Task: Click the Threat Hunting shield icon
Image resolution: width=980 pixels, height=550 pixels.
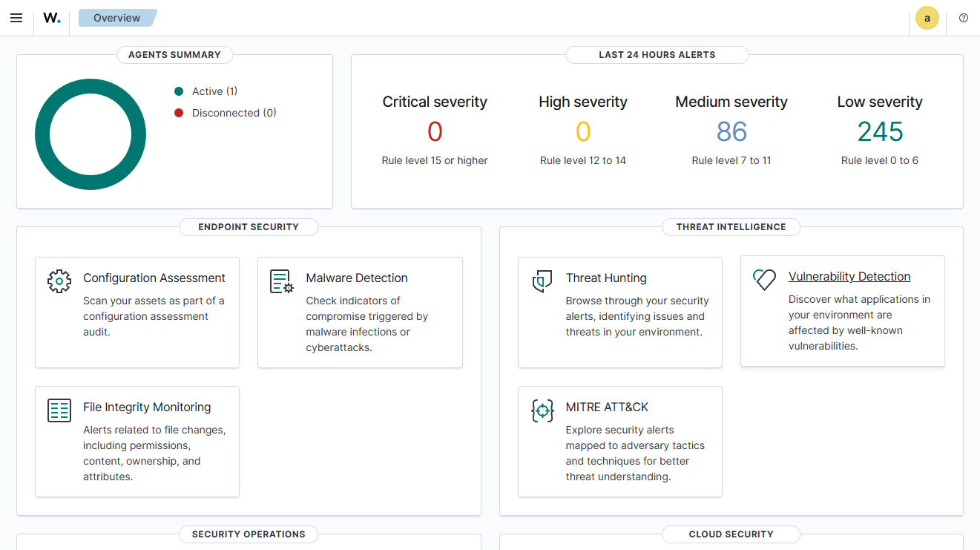Action: pyautogui.click(x=542, y=281)
